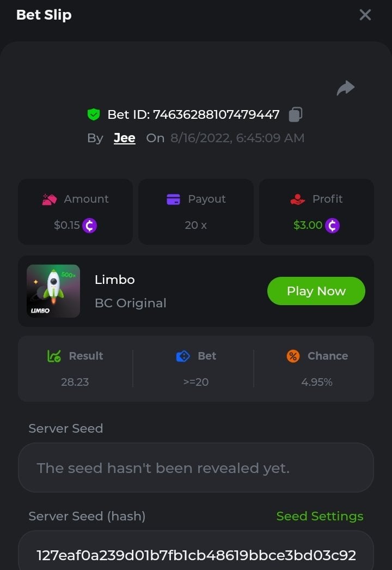Click the red Profit hand icon
This screenshot has width=392, height=570.
tap(298, 199)
